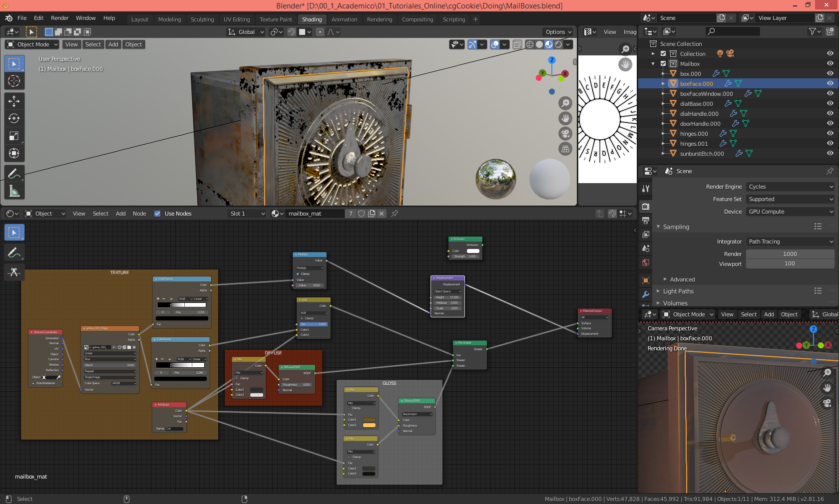Open the Output properties tab (printer icon)
Image resolution: width=839 pixels, height=504 pixels.
pyautogui.click(x=646, y=220)
